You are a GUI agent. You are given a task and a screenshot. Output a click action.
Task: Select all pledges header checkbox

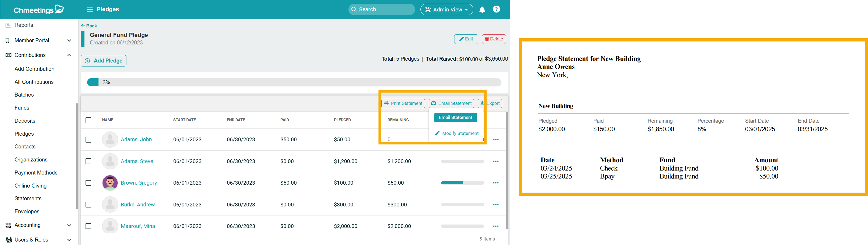(89, 120)
